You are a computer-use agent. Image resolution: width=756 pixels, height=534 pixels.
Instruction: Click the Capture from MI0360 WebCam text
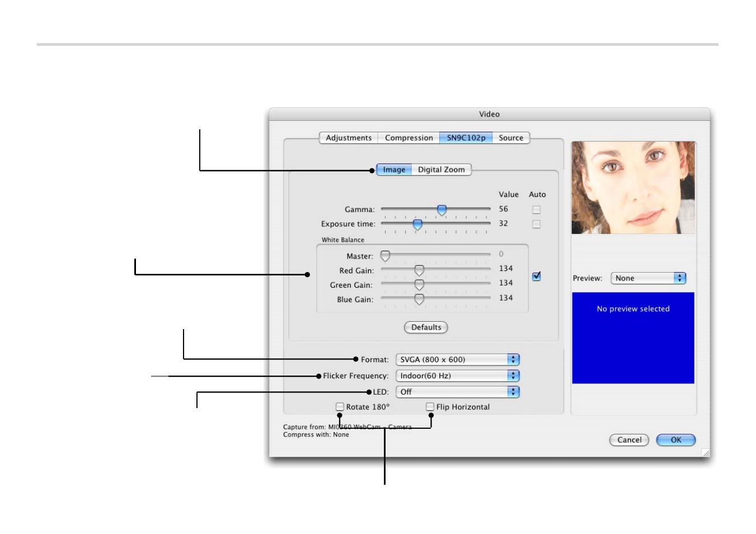(347, 427)
